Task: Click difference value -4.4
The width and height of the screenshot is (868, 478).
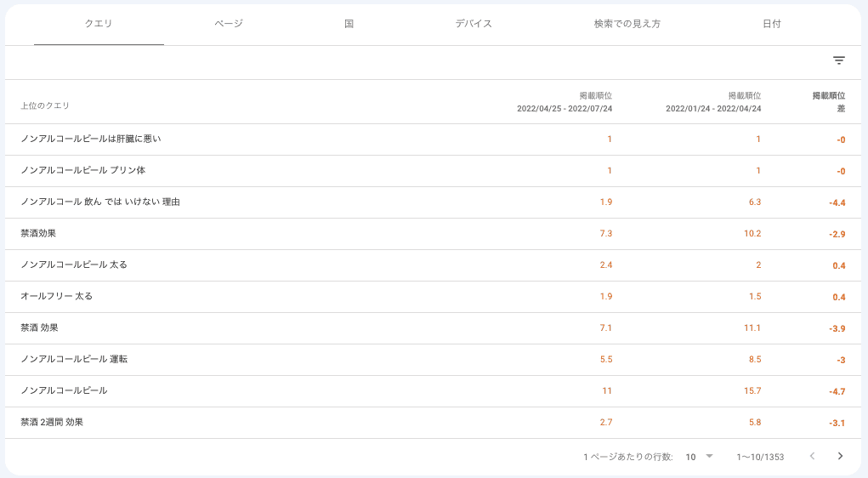Action: [x=837, y=202]
